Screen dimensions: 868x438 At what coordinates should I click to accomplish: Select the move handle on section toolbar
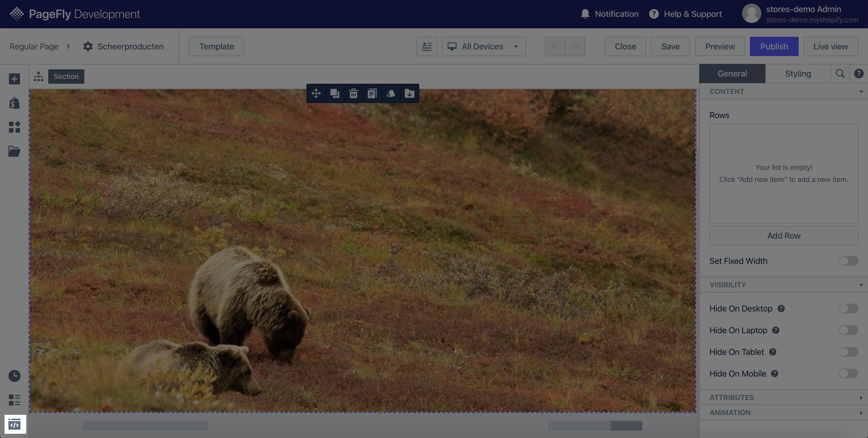(316, 93)
